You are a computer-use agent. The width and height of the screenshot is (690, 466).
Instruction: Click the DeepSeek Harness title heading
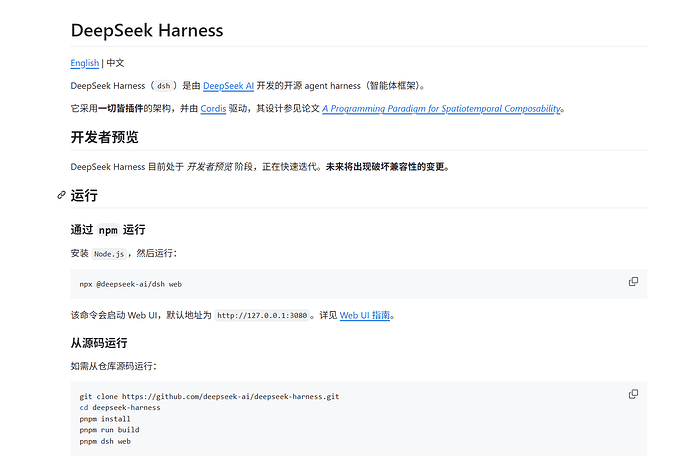click(x=147, y=30)
